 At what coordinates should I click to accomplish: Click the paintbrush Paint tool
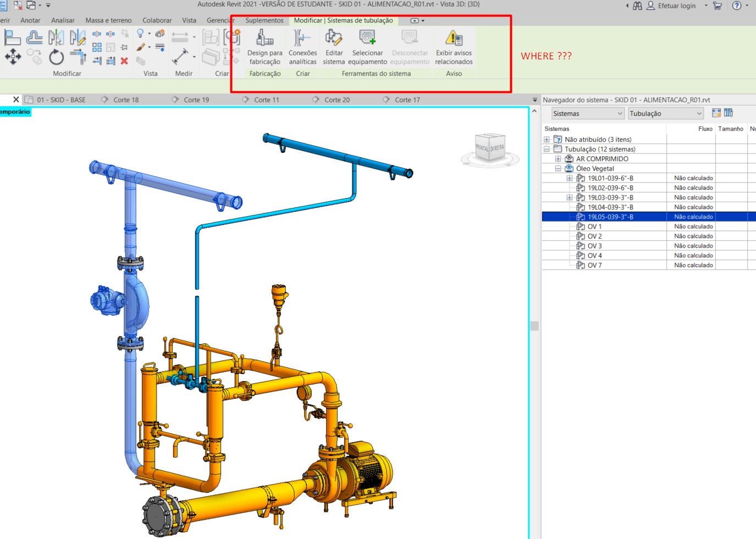[x=141, y=47]
